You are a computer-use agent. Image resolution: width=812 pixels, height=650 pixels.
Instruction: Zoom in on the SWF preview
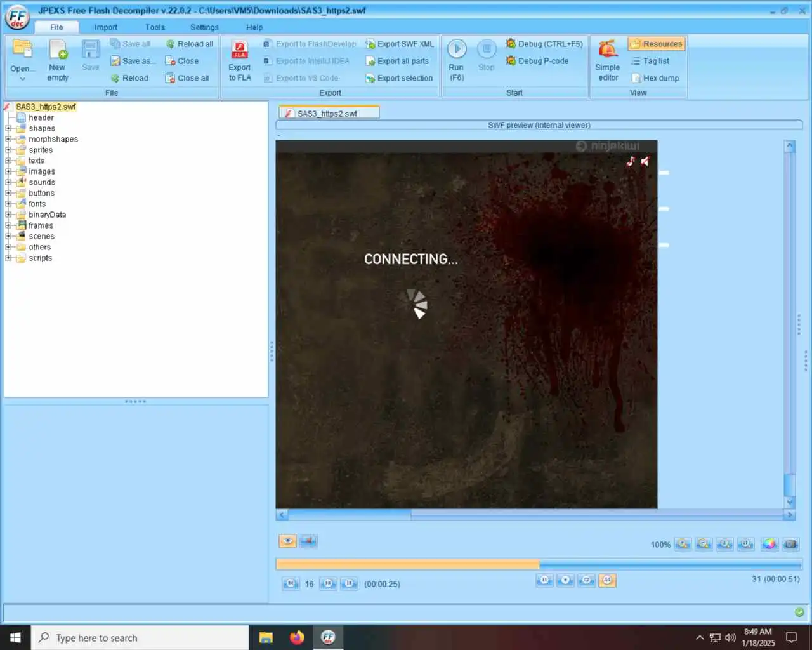pyautogui.click(x=683, y=544)
